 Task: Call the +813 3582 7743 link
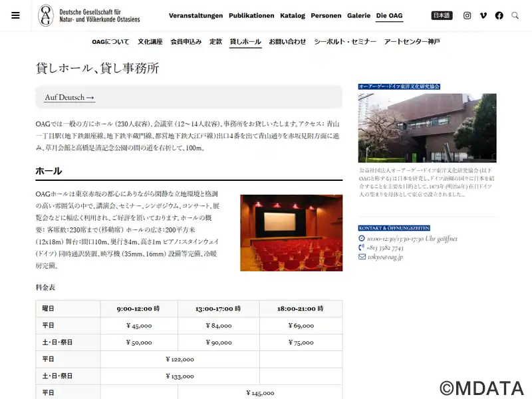[x=385, y=247]
